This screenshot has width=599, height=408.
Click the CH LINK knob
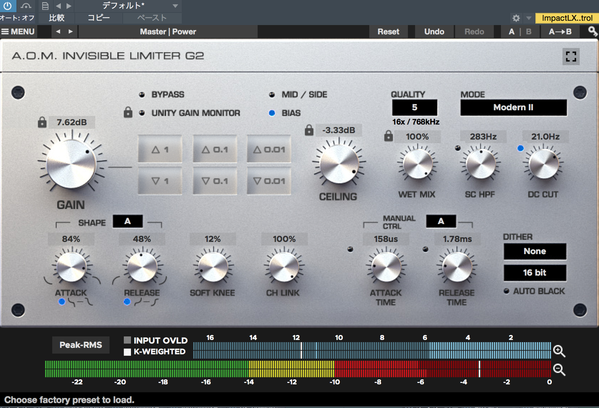pyautogui.click(x=284, y=267)
